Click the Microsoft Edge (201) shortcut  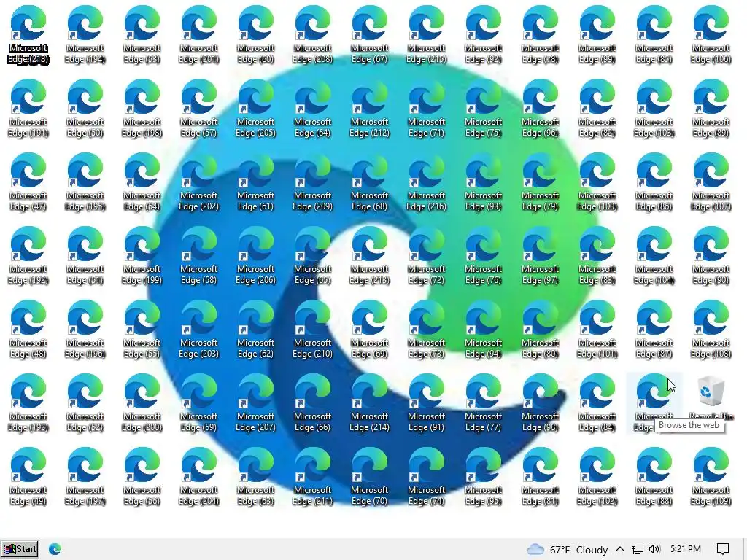pyautogui.click(x=198, y=35)
